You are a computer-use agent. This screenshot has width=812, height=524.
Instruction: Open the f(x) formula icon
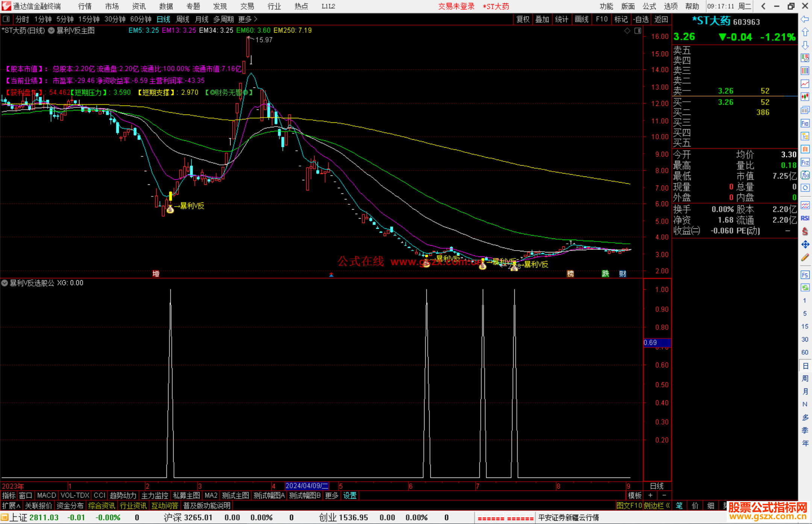(x=805, y=175)
